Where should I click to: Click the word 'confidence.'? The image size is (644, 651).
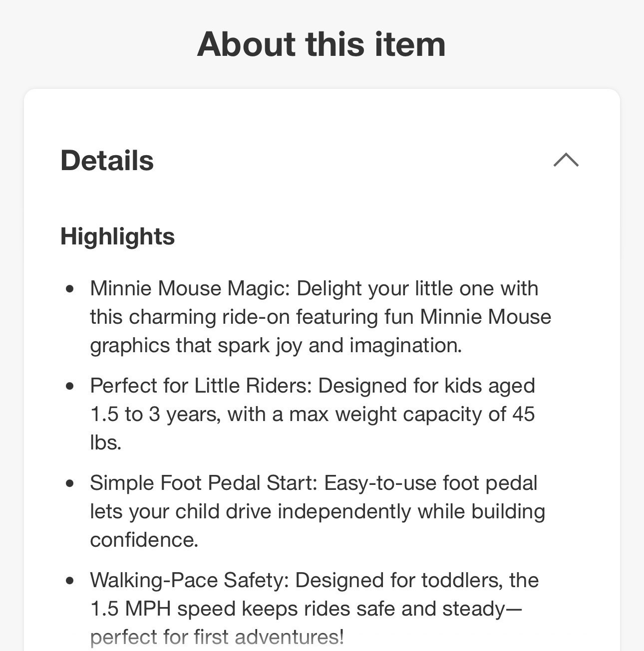(x=144, y=540)
